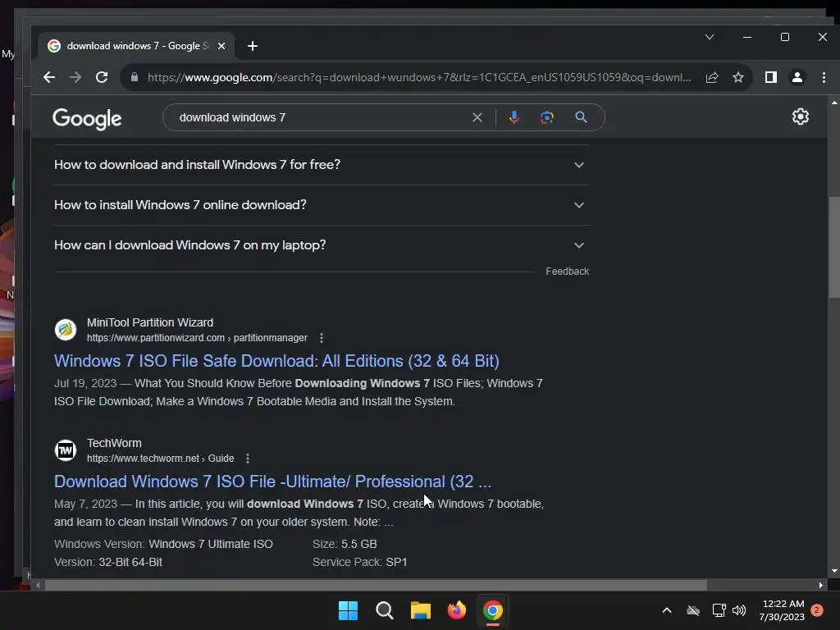
Task: View site information padlock icon
Action: click(135, 77)
